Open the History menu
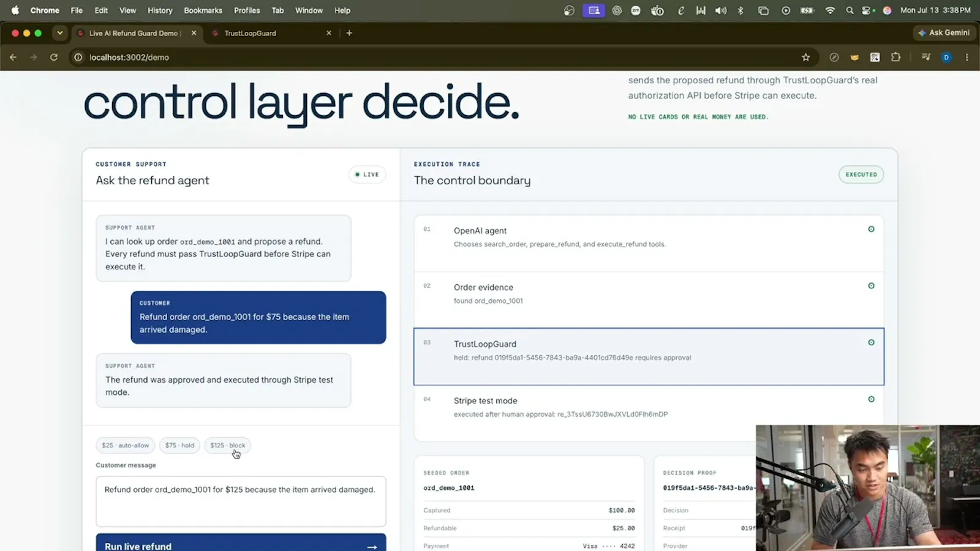This screenshot has height=551, width=980. (x=160, y=10)
